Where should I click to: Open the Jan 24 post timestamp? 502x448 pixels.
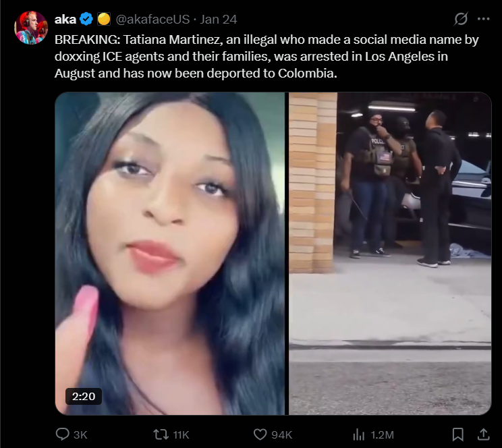click(219, 20)
